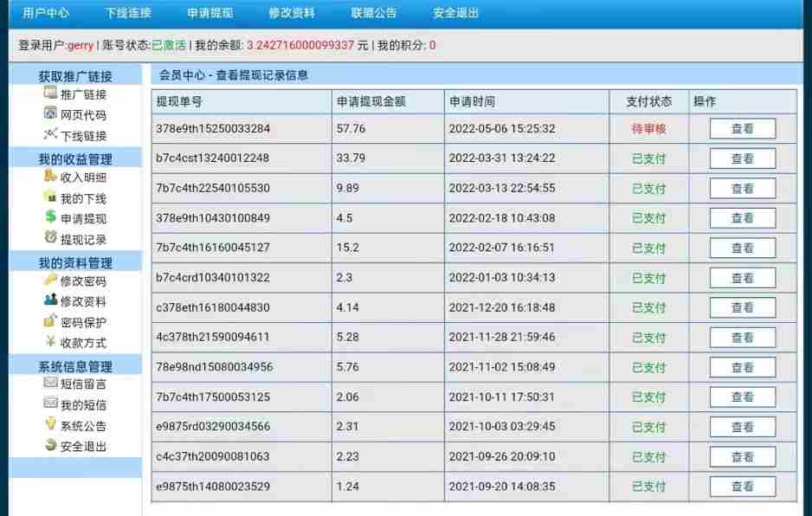Click the 系统信息管理 section header

(x=75, y=366)
